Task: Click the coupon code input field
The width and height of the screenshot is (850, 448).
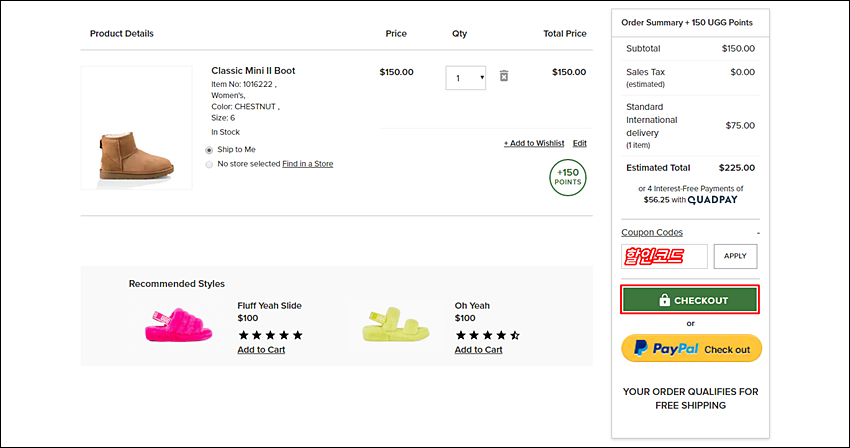Action: [x=664, y=256]
